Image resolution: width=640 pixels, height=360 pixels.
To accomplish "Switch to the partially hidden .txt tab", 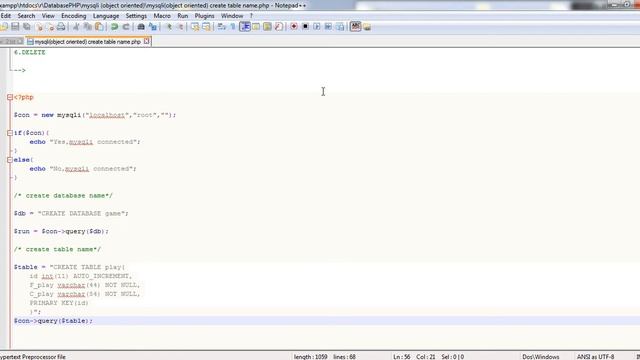I will point(11,42).
